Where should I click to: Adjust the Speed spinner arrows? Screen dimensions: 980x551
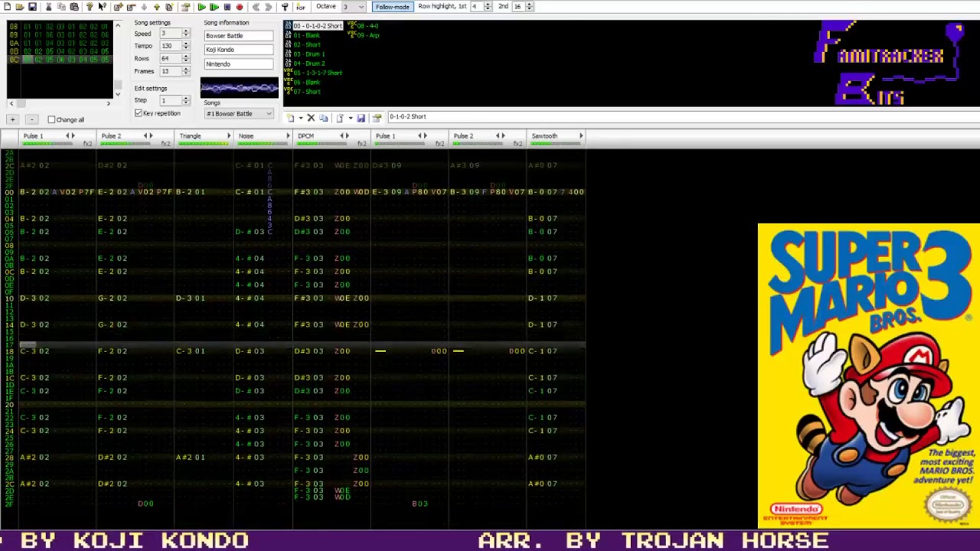click(185, 34)
